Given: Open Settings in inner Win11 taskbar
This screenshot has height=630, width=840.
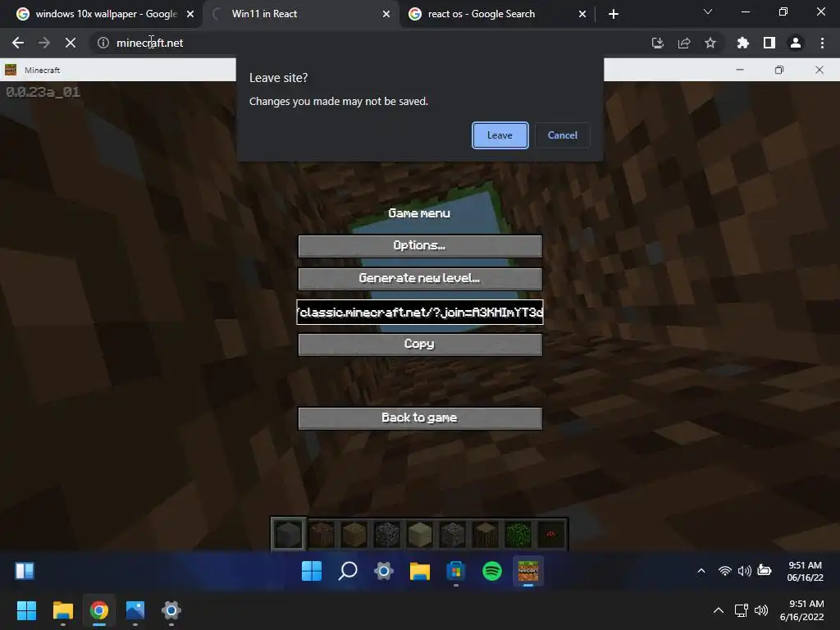Looking at the screenshot, I should (x=384, y=571).
